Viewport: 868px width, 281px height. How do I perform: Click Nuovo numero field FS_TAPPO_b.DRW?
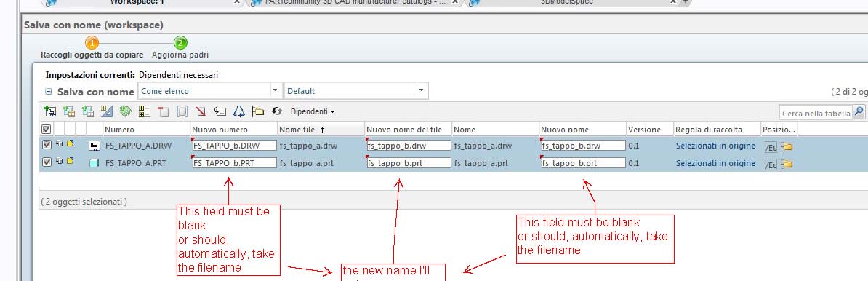[234, 146]
